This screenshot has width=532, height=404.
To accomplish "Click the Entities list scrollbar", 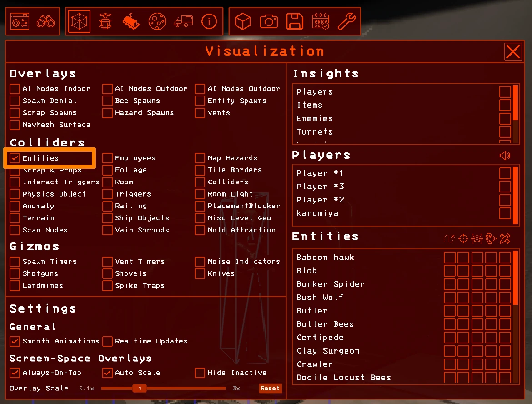I will 515,278.
